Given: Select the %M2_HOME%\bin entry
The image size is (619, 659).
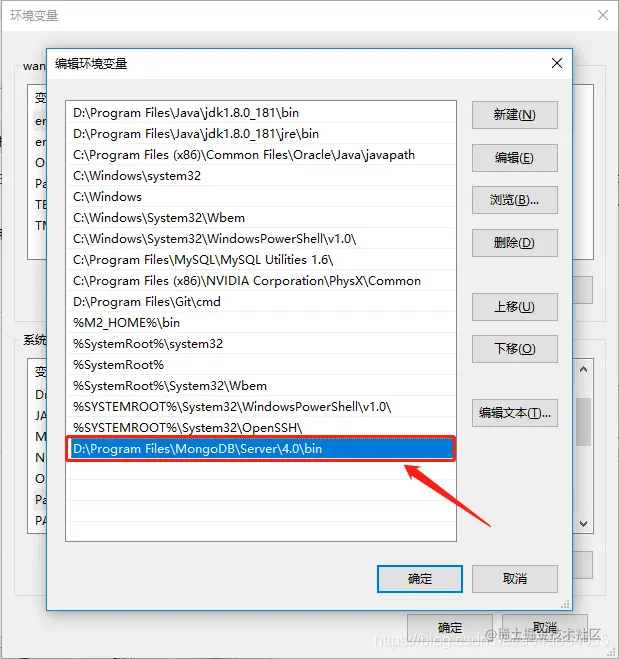Looking at the screenshot, I should point(261,322).
